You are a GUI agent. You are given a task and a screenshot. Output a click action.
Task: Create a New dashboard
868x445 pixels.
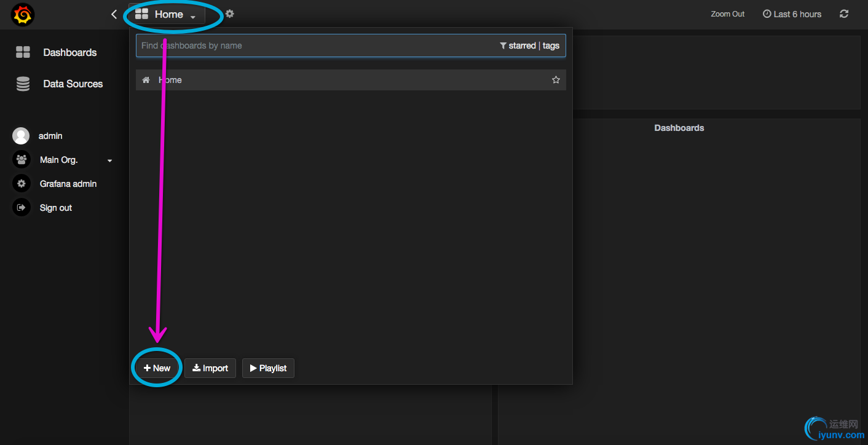click(x=157, y=368)
